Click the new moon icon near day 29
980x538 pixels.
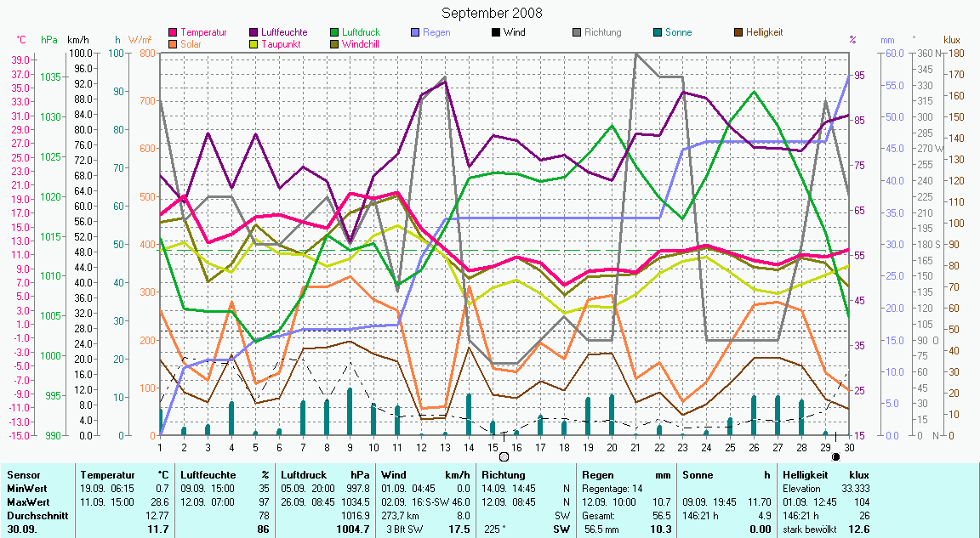tap(835, 456)
